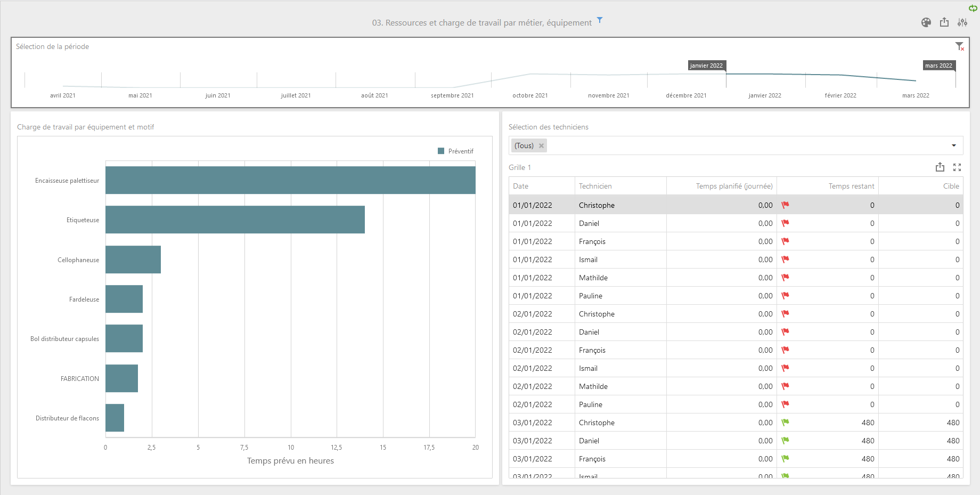Sort by the Technicien column header
The width and height of the screenshot is (980, 495).
[x=620, y=186]
